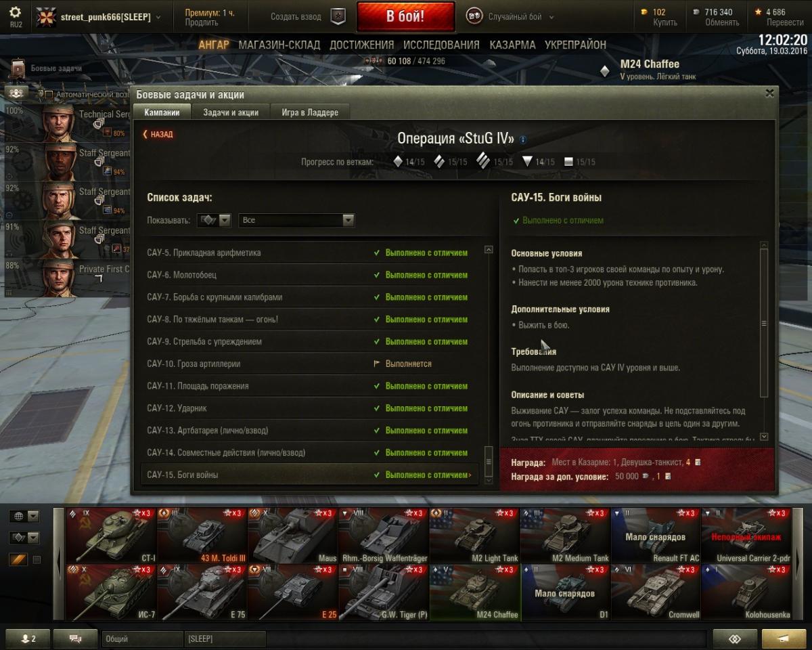The image size is (812, 650).
Task: Switch to the Игра в Ладдере tab
Action: (x=310, y=112)
